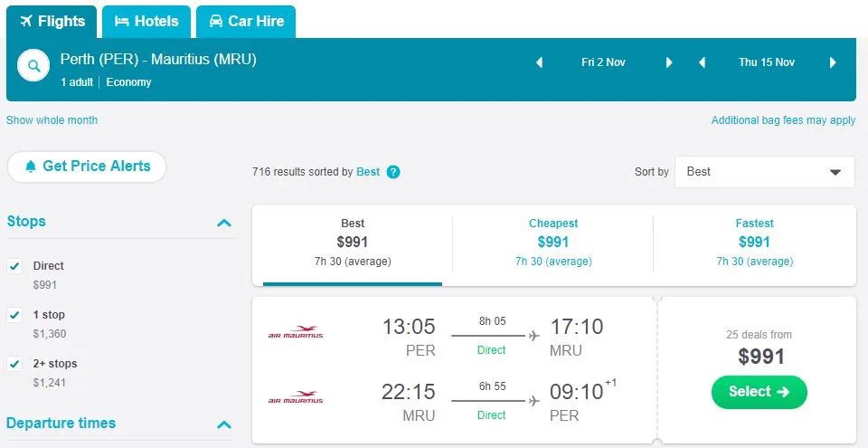868x448 pixels.
Task: Go to next return date after Thu 15 Nov
Action: [833, 62]
